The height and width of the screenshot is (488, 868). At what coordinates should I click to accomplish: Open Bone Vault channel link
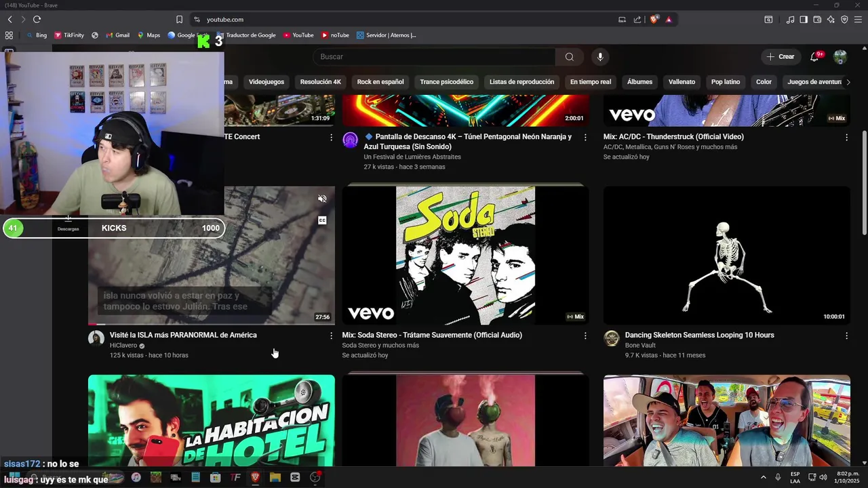(640, 346)
